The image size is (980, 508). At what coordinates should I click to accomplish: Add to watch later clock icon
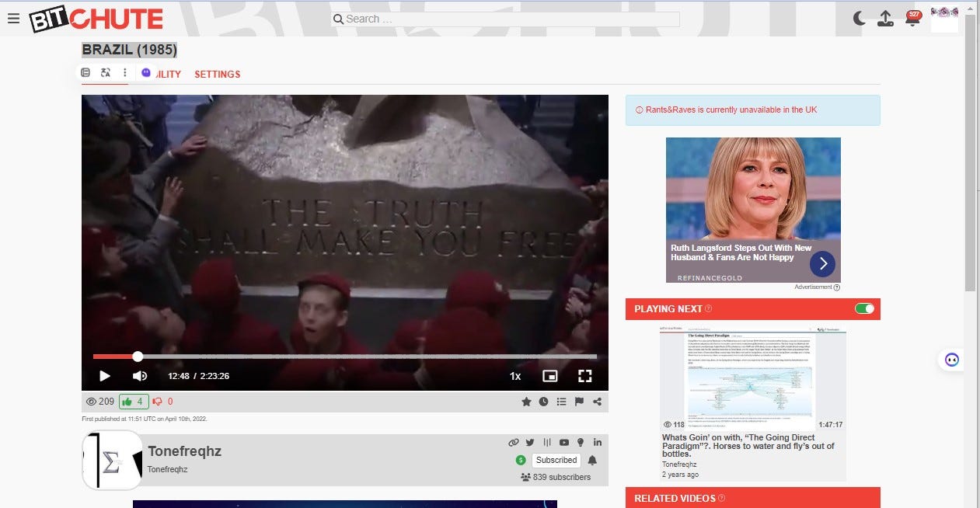pos(544,402)
